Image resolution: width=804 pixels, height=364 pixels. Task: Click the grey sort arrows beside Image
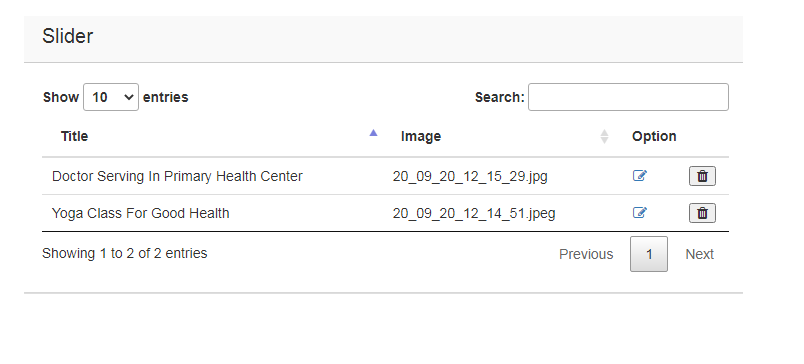[604, 136]
